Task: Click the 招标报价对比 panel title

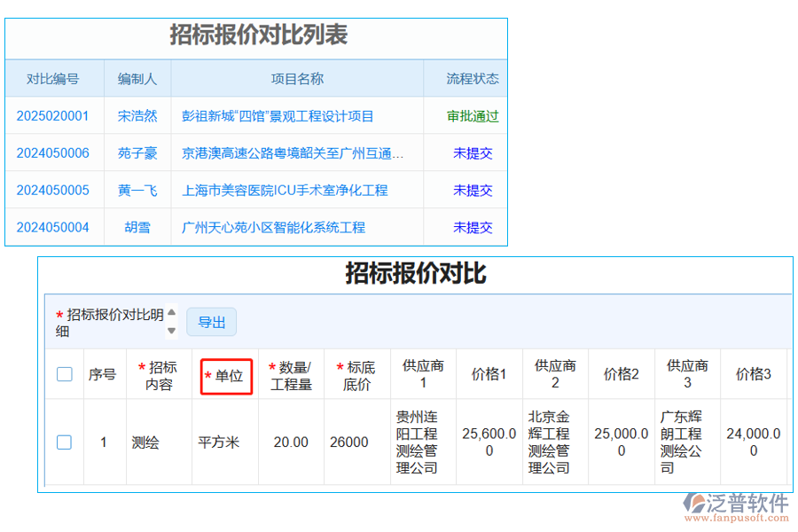Action: click(x=414, y=273)
